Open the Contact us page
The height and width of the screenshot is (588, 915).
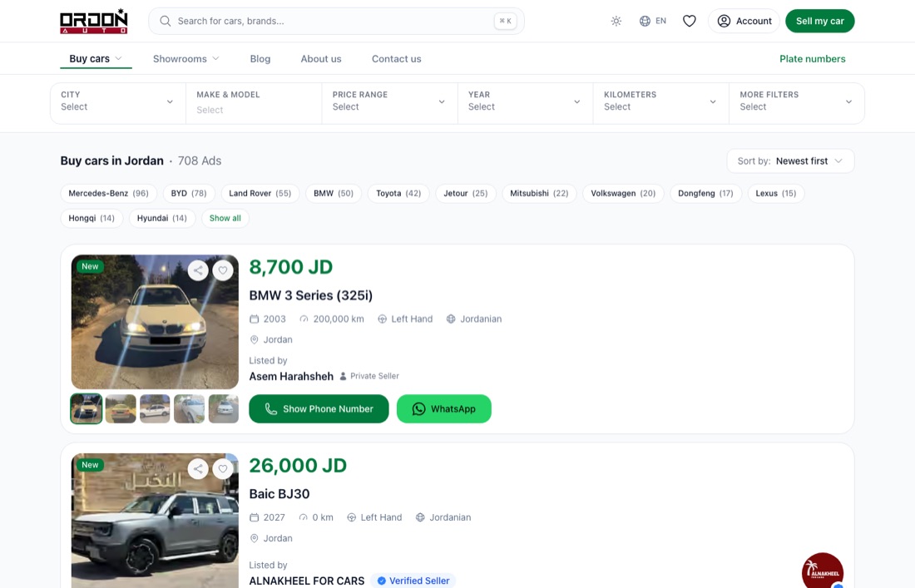click(x=396, y=59)
